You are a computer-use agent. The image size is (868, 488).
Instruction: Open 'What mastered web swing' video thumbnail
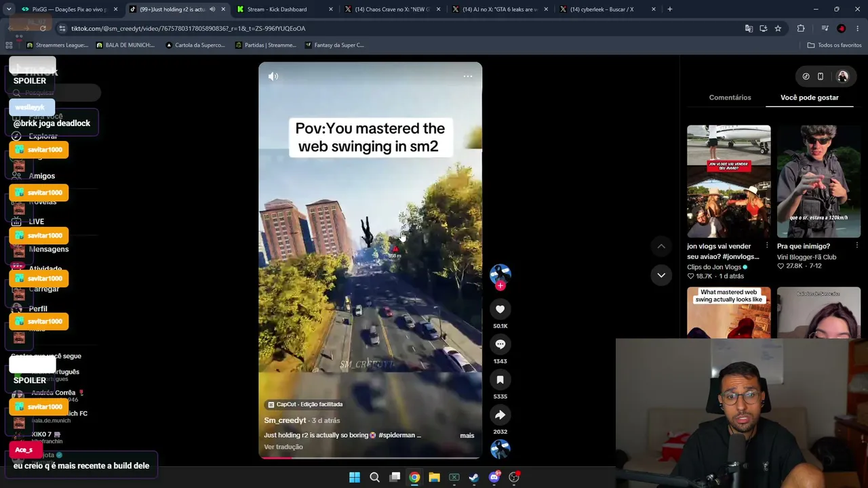[729, 312]
